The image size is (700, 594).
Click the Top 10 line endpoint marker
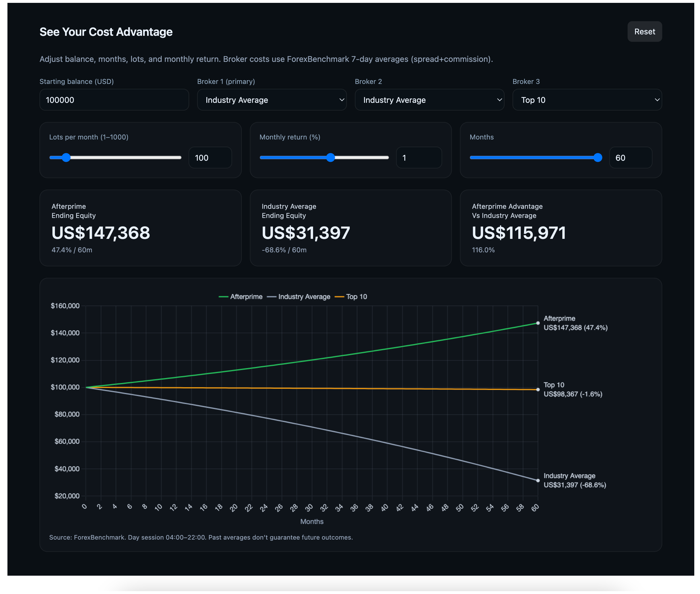tap(537, 390)
